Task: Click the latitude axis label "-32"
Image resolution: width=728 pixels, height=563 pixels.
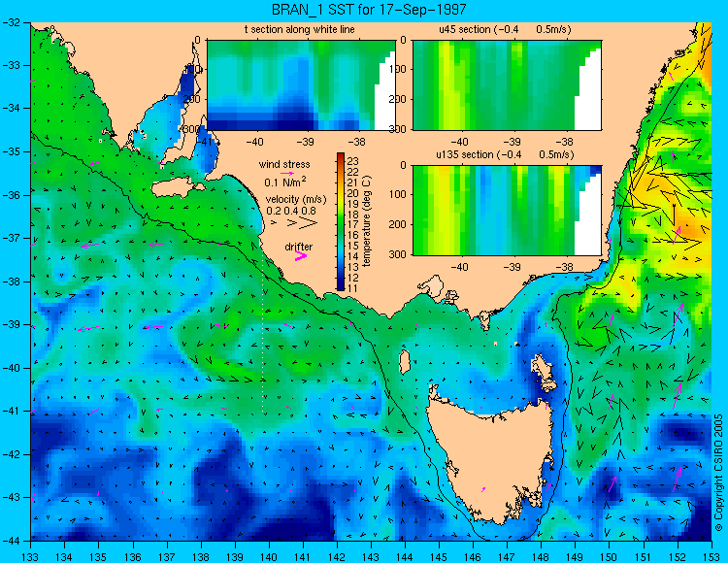Action: (11, 21)
